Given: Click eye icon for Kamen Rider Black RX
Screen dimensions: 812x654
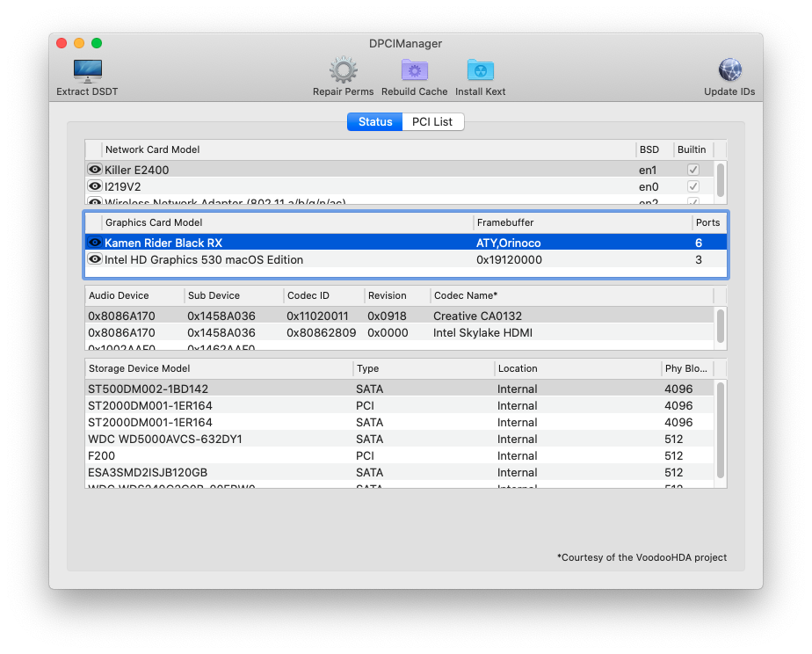Looking at the screenshot, I should point(95,243).
